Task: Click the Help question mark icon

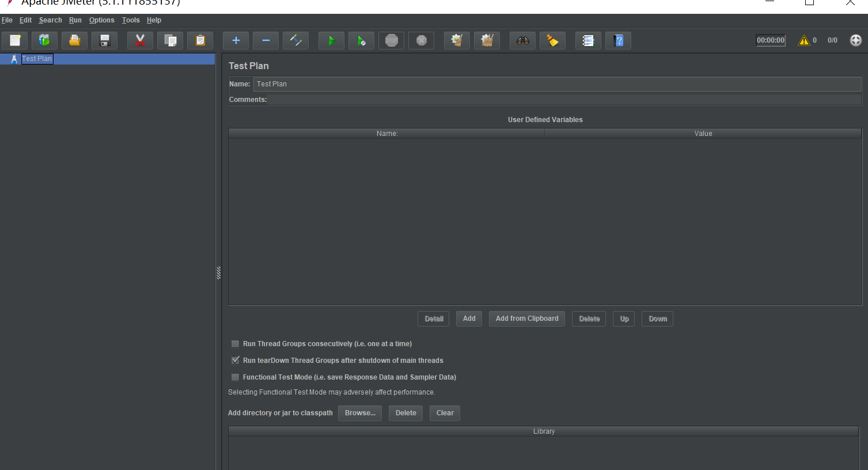Action: (x=618, y=40)
